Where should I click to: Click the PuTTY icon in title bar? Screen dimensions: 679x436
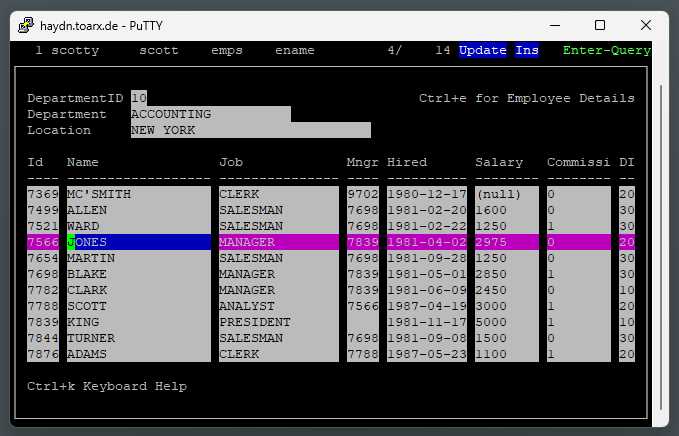coord(26,25)
